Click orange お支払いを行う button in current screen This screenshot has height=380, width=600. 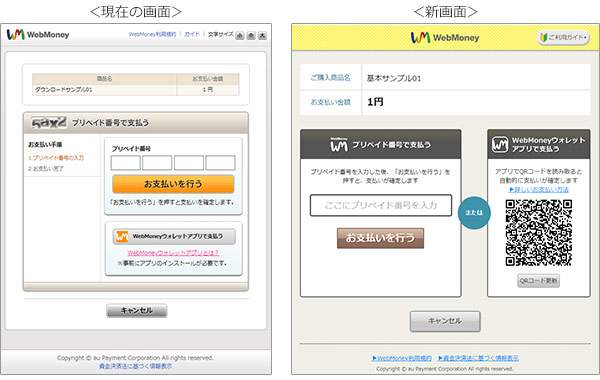173,184
